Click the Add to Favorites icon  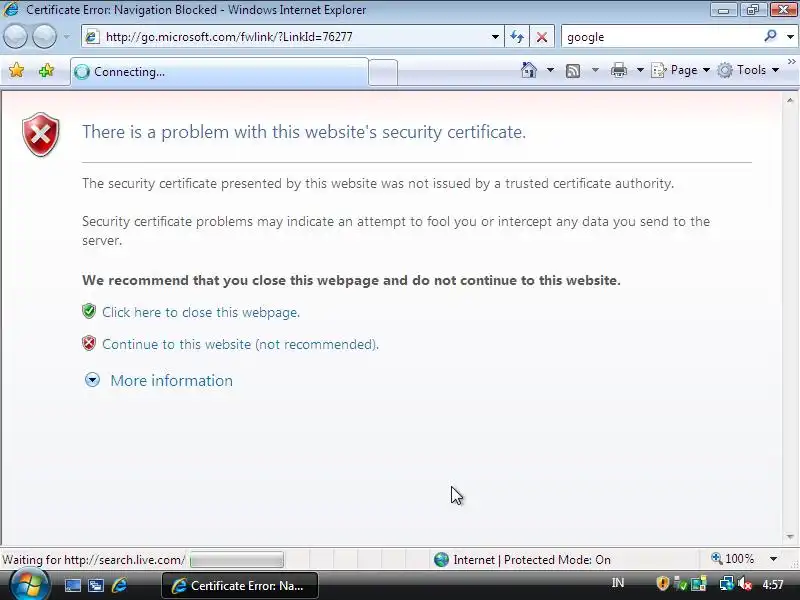tap(46, 70)
